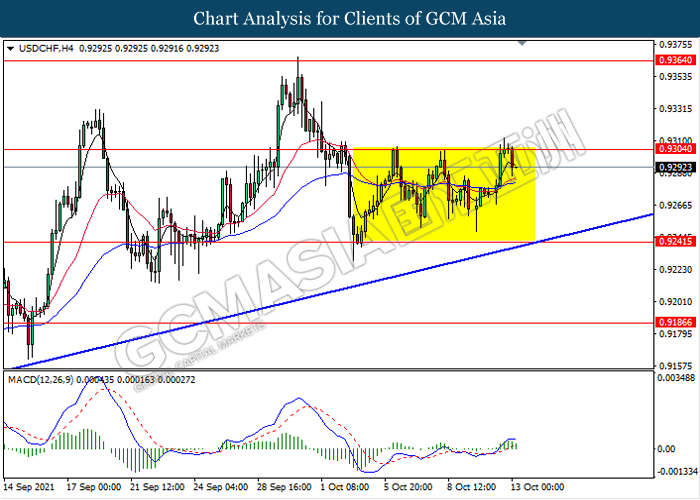Select the 0.91866 support price label

pos(675,322)
